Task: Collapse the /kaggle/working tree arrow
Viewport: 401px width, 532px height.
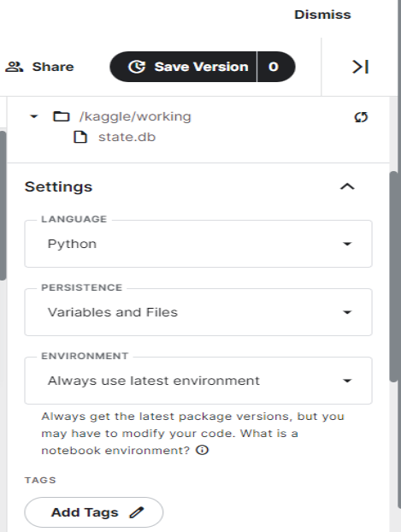Action: tap(34, 116)
